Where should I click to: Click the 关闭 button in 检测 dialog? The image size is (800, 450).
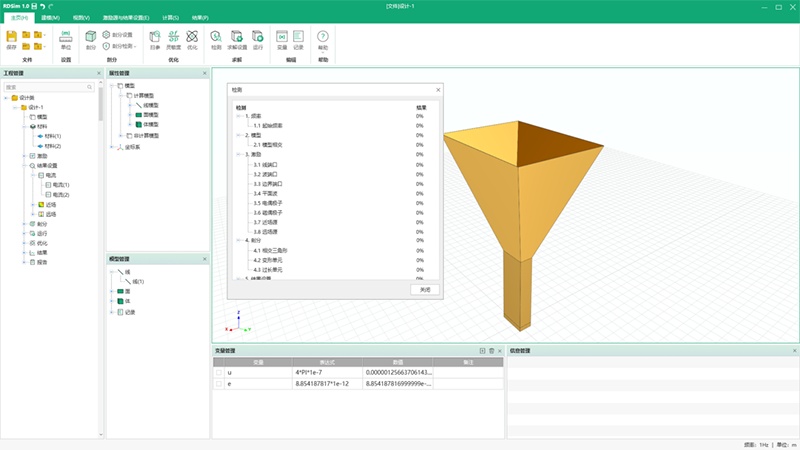(x=425, y=289)
